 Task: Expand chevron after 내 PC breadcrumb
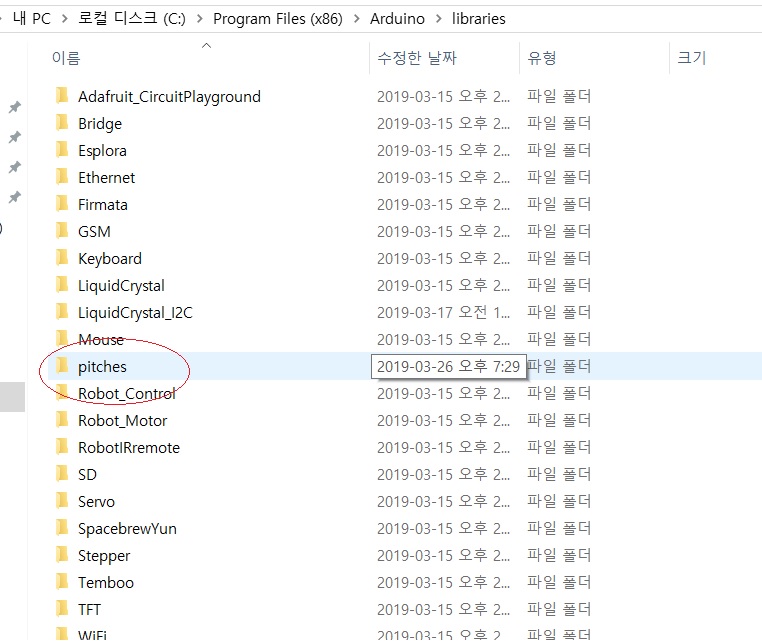(x=65, y=19)
